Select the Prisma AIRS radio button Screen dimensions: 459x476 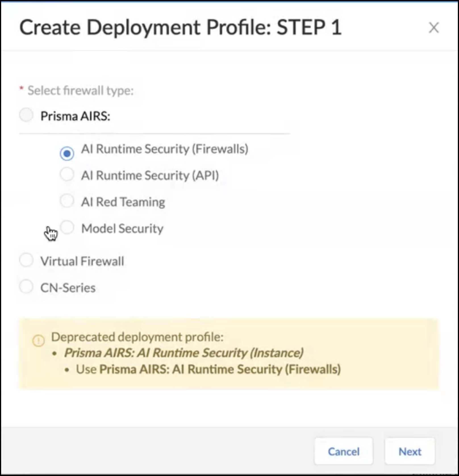pyautogui.click(x=26, y=115)
